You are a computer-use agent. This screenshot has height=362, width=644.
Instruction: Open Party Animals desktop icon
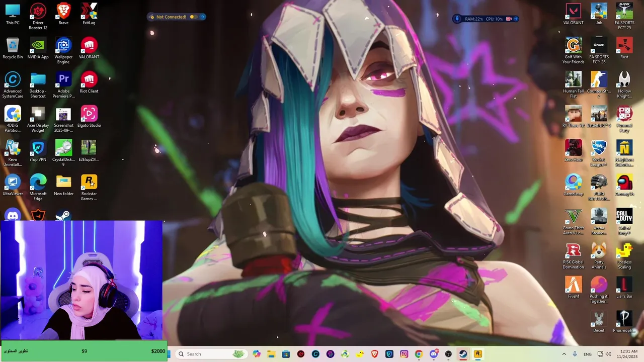(599, 256)
